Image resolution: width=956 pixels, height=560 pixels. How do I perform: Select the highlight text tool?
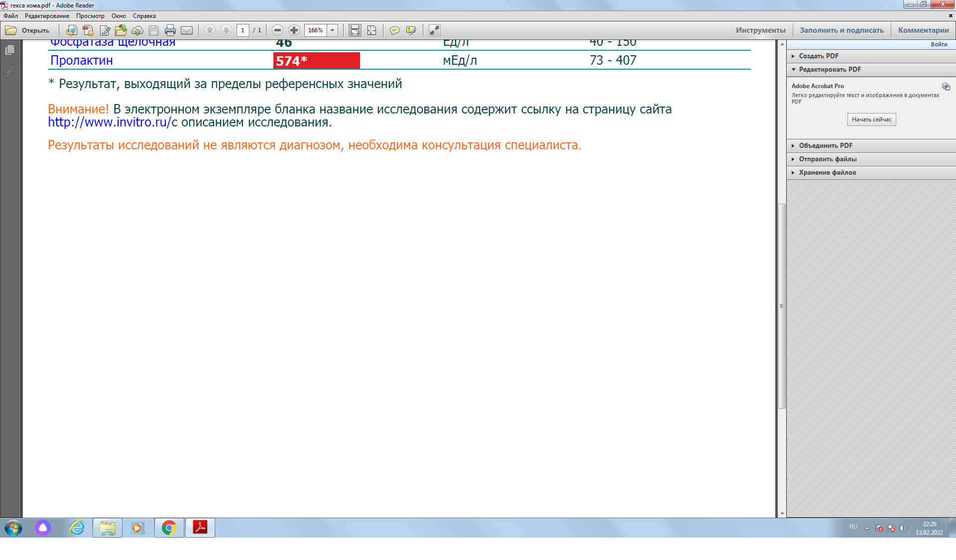[411, 30]
